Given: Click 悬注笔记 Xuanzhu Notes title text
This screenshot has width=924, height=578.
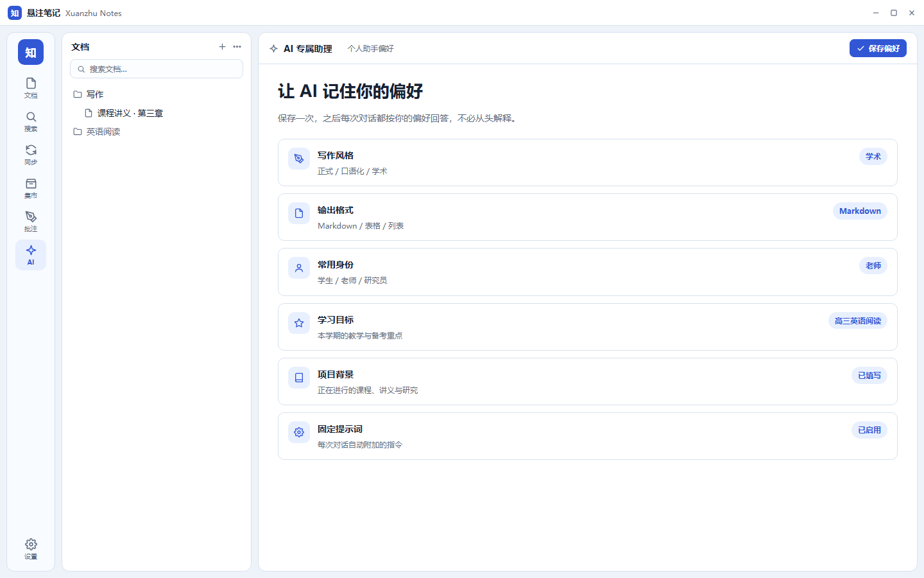Looking at the screenshot, I should coord(74,13).
